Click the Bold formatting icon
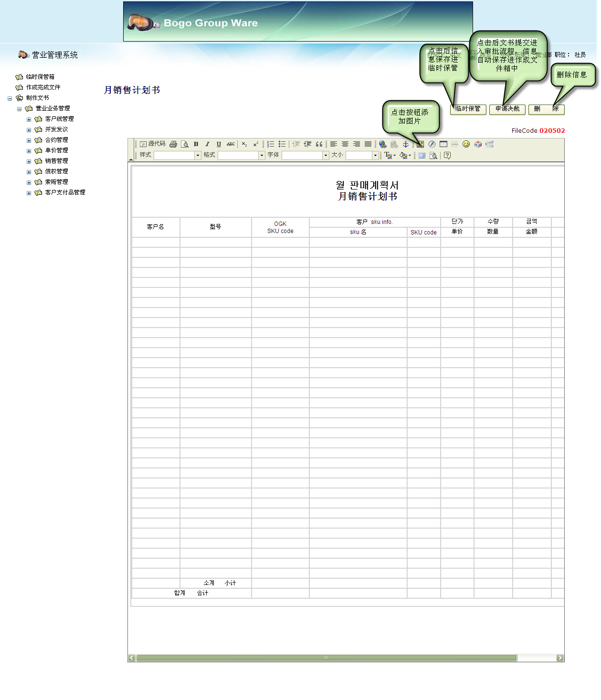The height and width of the screenshot is (700, 601). click(x=196, y=144)
